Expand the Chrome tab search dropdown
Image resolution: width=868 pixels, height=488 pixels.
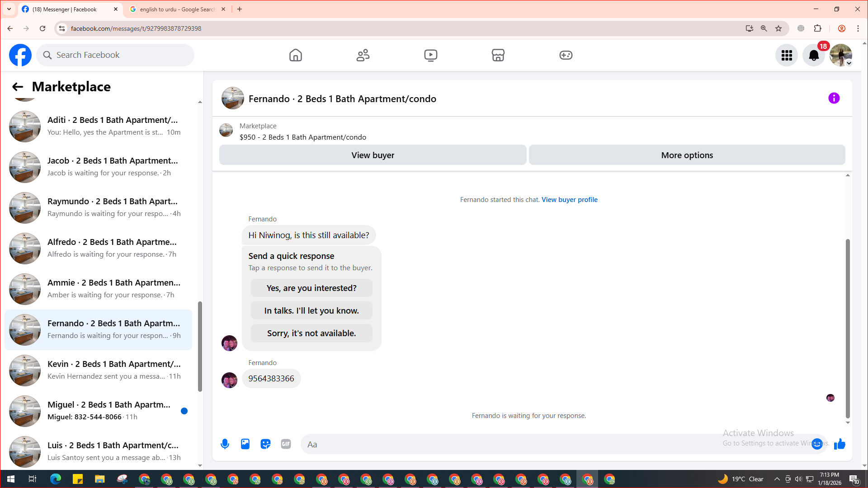click(x=9, y=9)
